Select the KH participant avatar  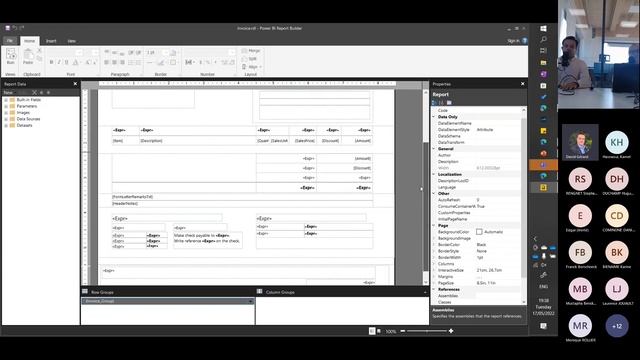click(x=617, y=142)
